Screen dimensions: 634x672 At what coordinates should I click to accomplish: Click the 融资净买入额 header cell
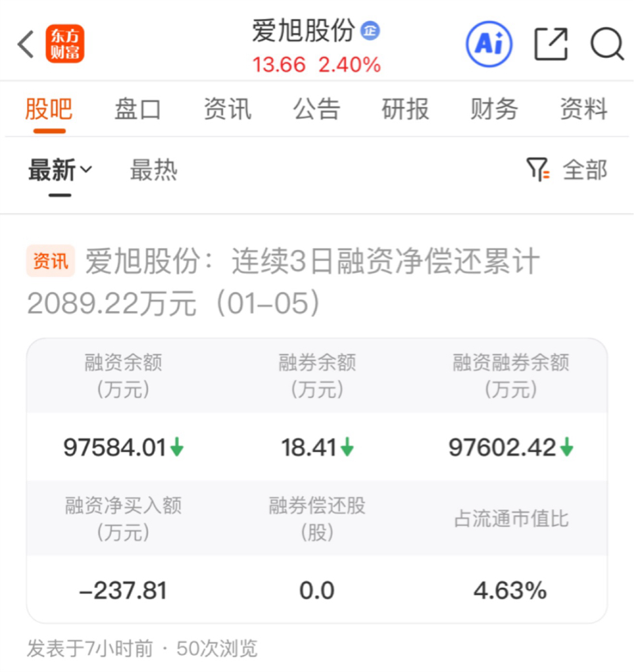[x=123, y=518]
